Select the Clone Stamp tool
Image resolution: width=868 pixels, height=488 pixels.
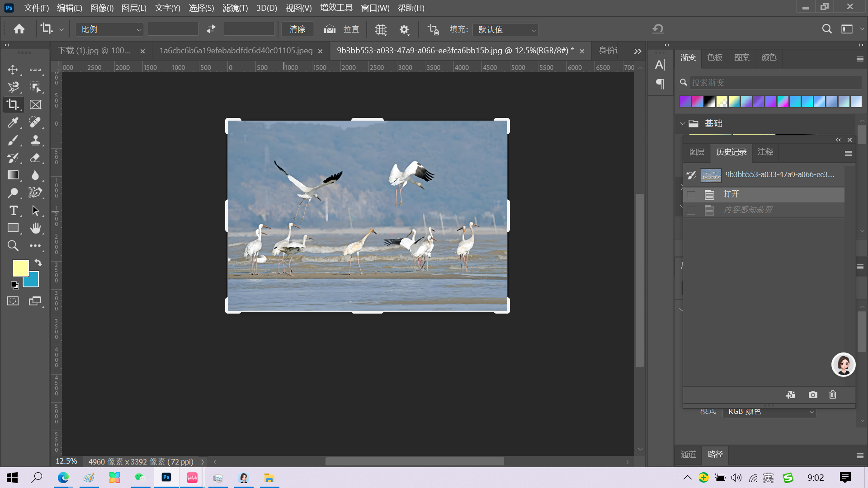click(35, 140)
